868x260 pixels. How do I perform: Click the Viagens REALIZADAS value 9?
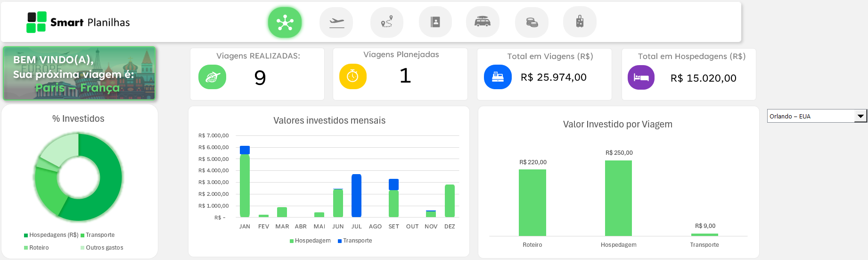[x=260, y=77]
